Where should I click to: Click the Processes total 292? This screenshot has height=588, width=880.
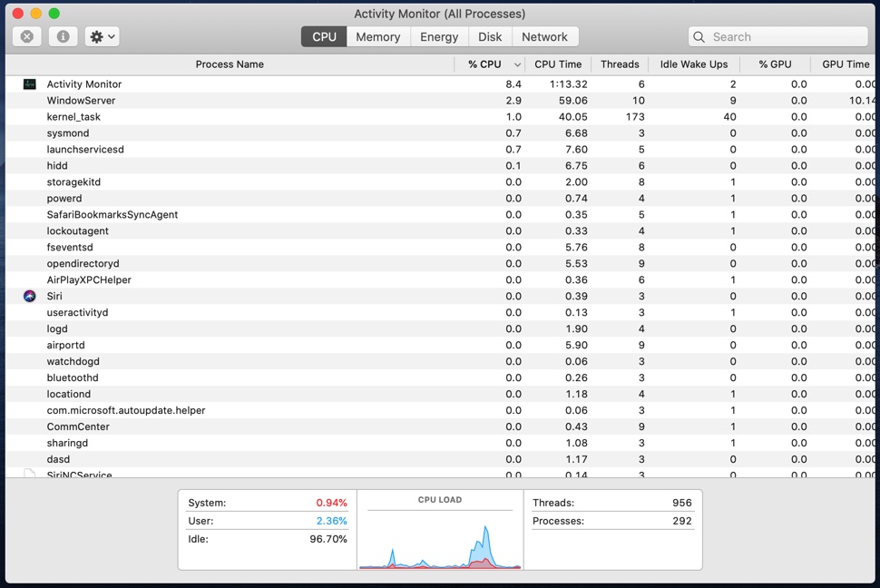point(682,521)
